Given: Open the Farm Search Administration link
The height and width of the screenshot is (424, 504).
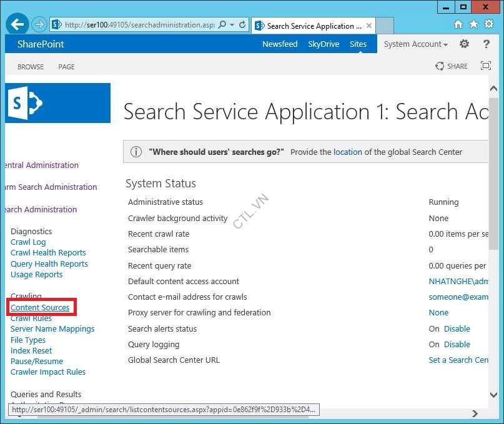Looking at the screenshot, I should pyautogui.click(x=51, y=187).
